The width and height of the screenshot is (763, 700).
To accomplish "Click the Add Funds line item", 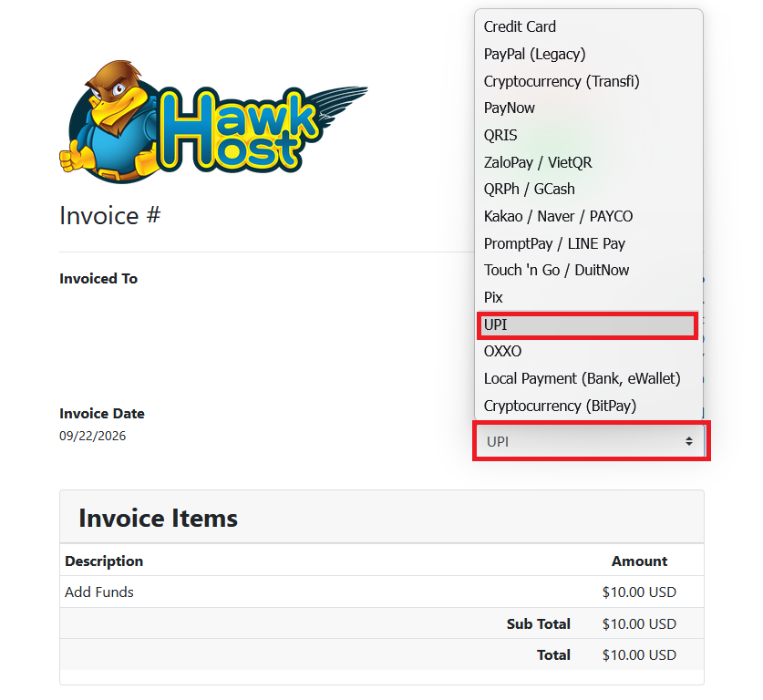I will pos(99,592).
